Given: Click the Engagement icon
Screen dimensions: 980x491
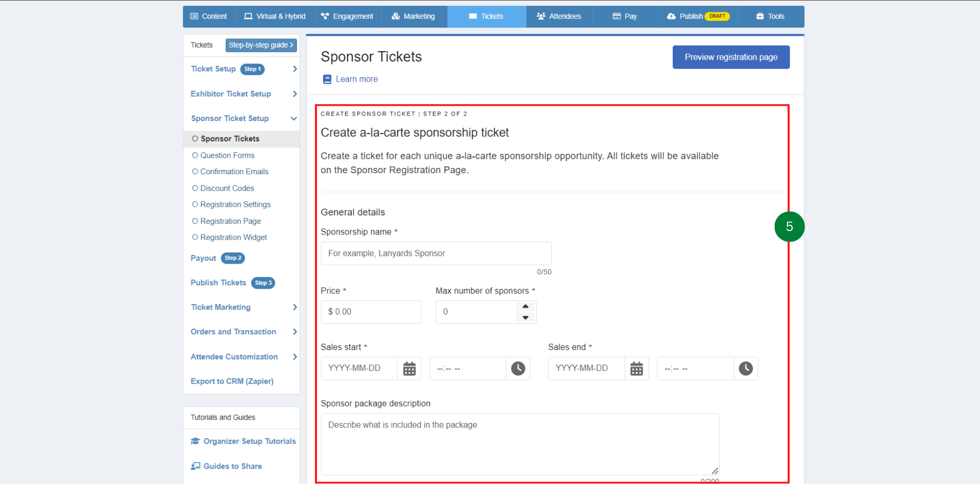Looking at the screenshot, I should click(325, 16).
